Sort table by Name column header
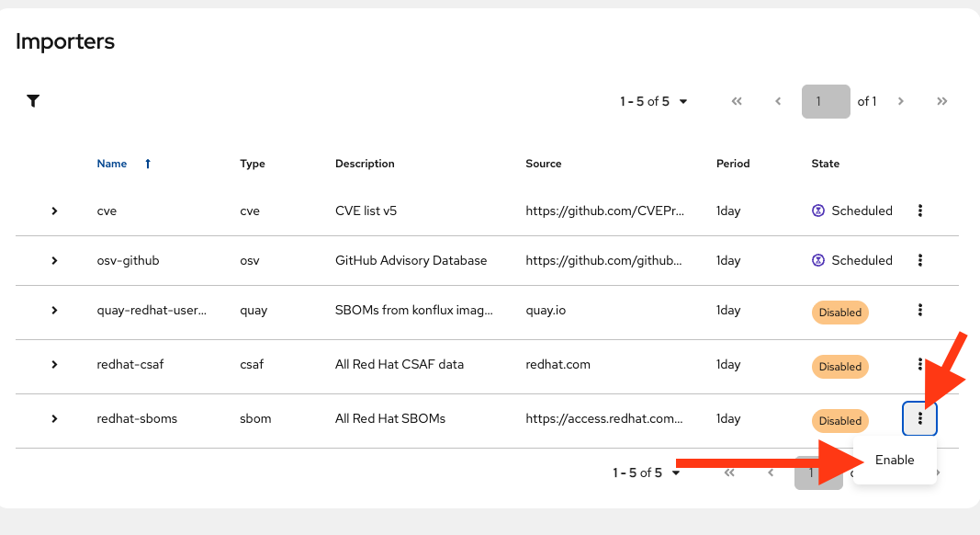 coord(112,164)
